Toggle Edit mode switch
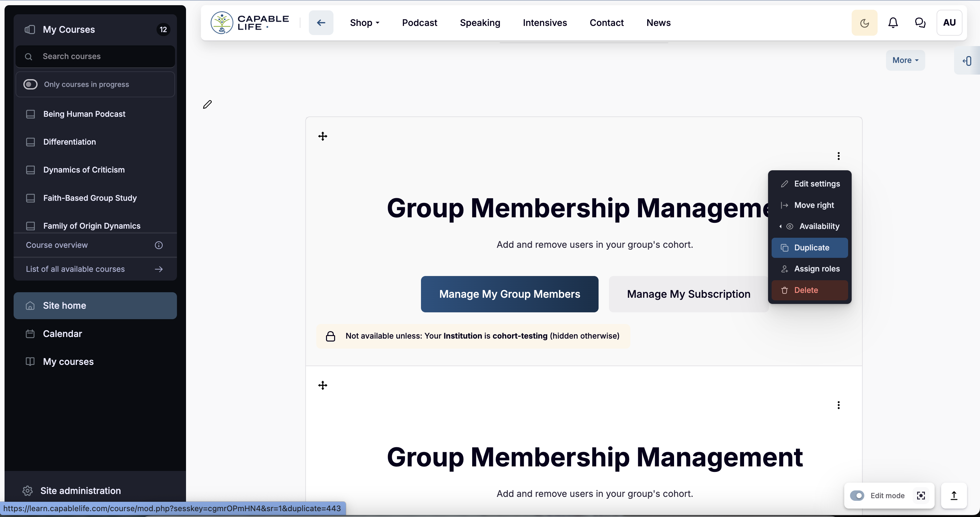The height and width of the screenshot is (517, 980). pos(857,495)
